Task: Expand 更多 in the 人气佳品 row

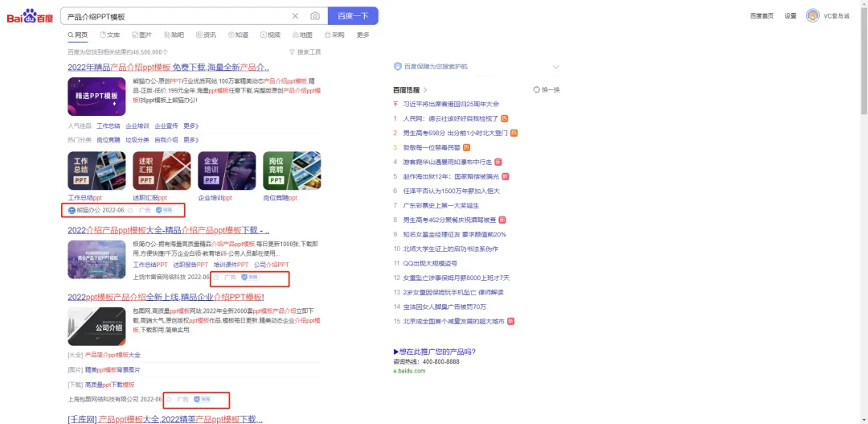Action: (x=190, y=126)
